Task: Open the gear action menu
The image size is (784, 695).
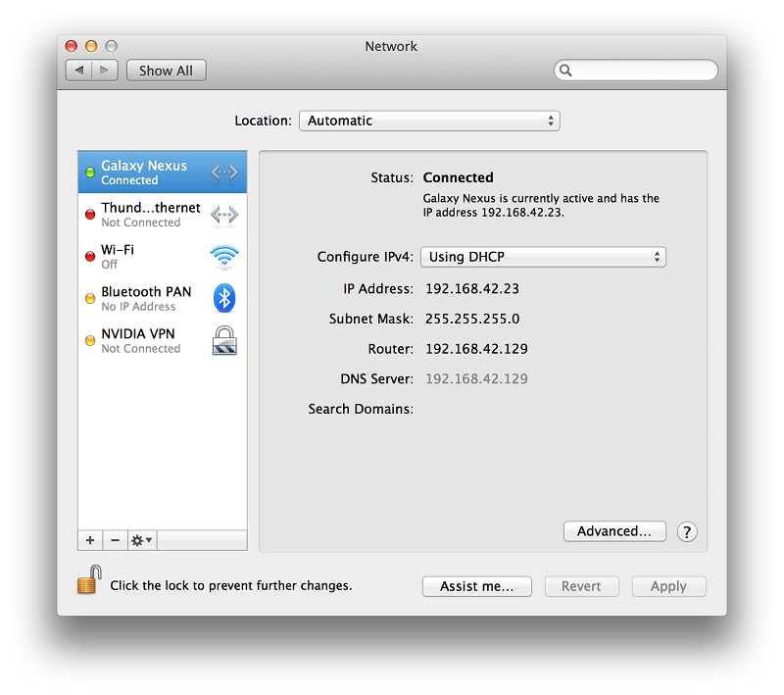Action: [142, 540]
